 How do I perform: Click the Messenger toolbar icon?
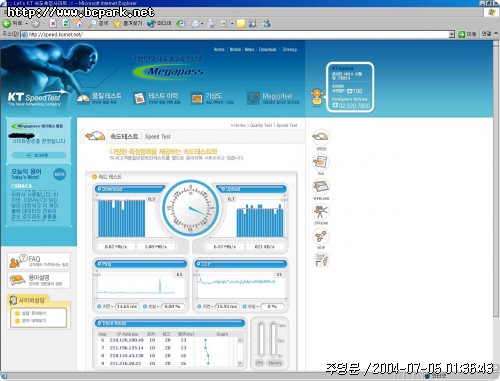[x=266, y=23]
